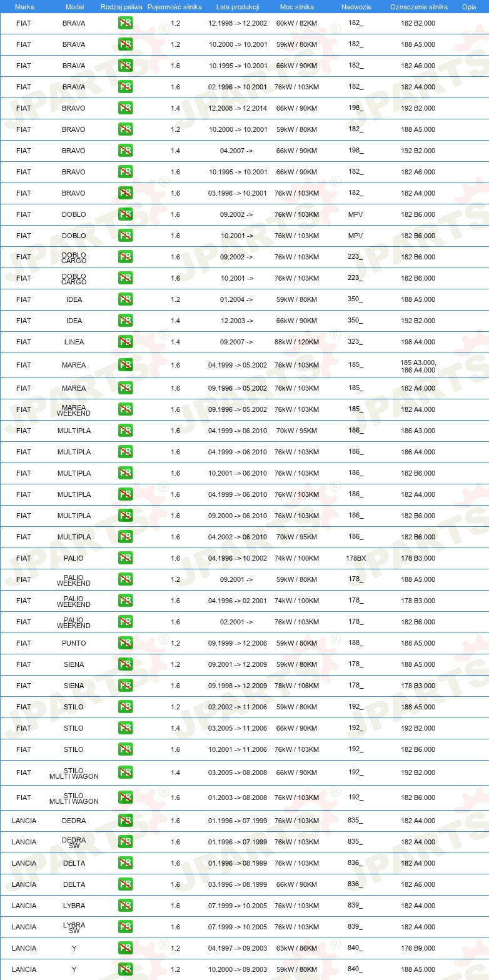
Task: Click production years 04.1997 -> 09.2003
Action: pos(238,948)
